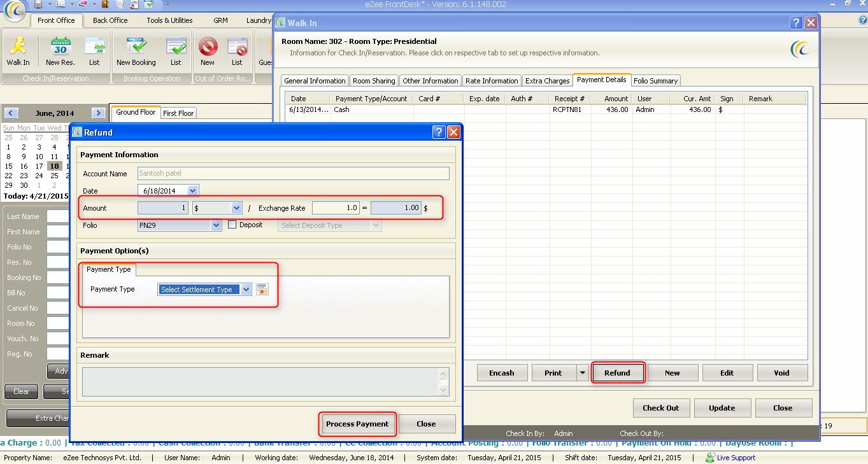This screenshot has width=868, height=464.
Task: Click the Refund button in Walk In
Action: [617, 373]
